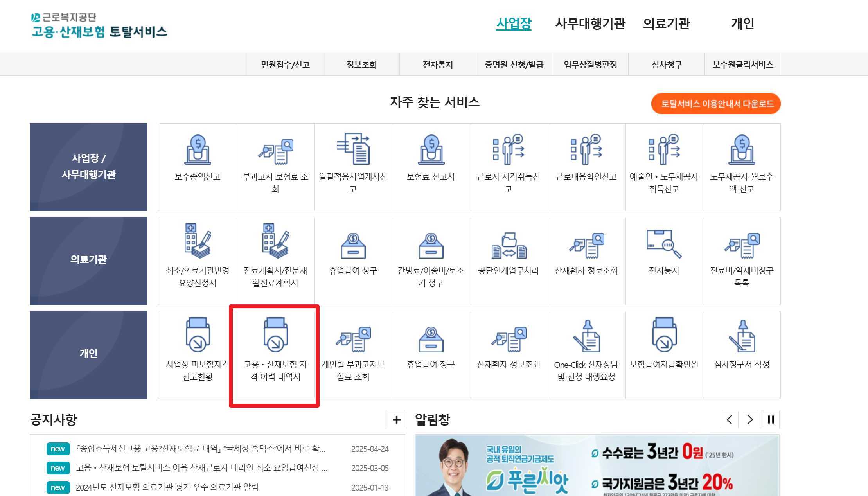Switch to the 의료기관 tab at top

[x=666, y=24]
